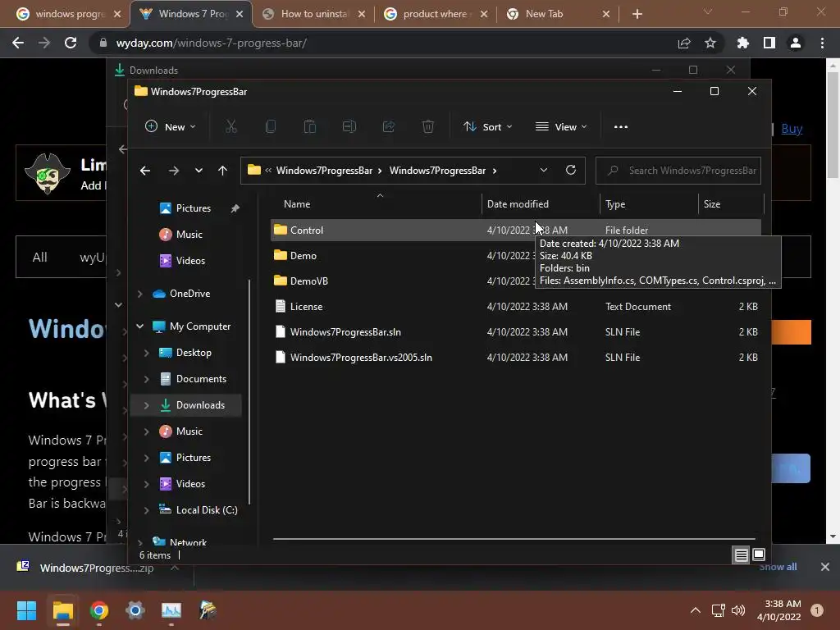Select the License text document
This screenshot has height=630, width=840.
coord(515,307)
